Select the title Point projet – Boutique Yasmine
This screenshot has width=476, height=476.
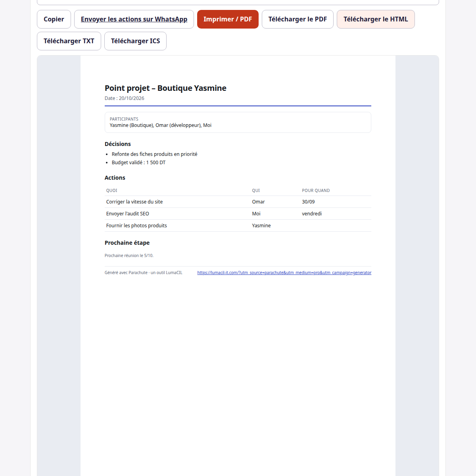tap(165, 88)
